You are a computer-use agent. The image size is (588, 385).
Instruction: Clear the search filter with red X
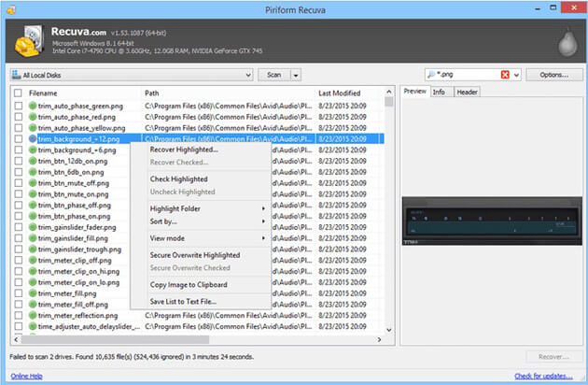tap(505, 75)
